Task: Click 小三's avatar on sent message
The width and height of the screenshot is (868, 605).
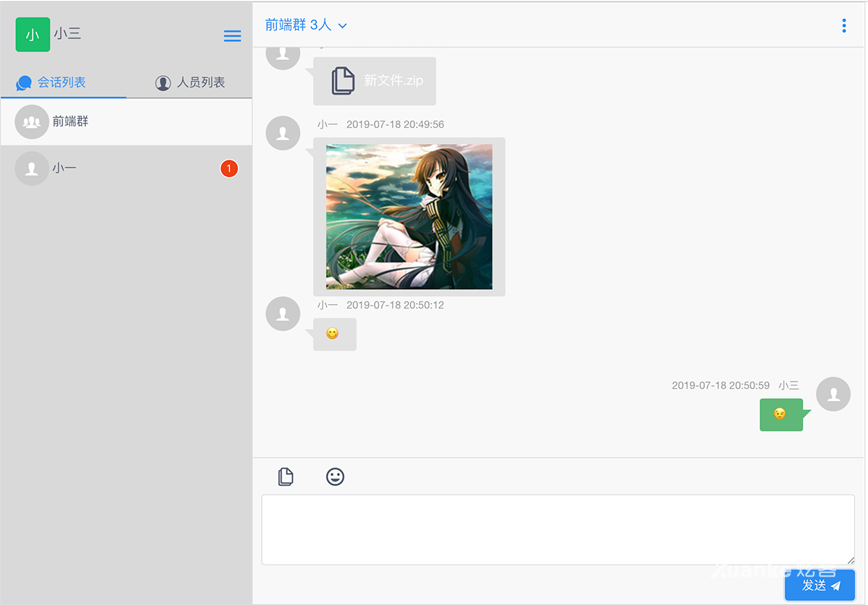Action: pyautogui.click(x=833, y=394)
